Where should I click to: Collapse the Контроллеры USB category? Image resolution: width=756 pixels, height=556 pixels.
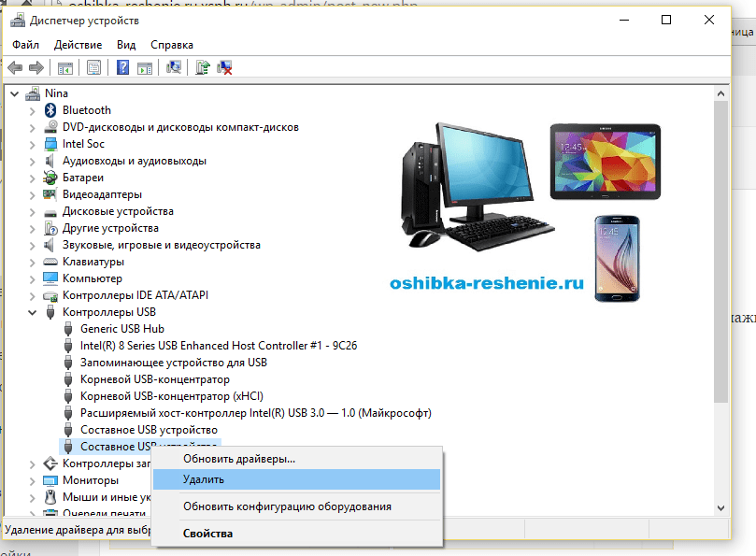pyautogui.click(x=33, y=312)
